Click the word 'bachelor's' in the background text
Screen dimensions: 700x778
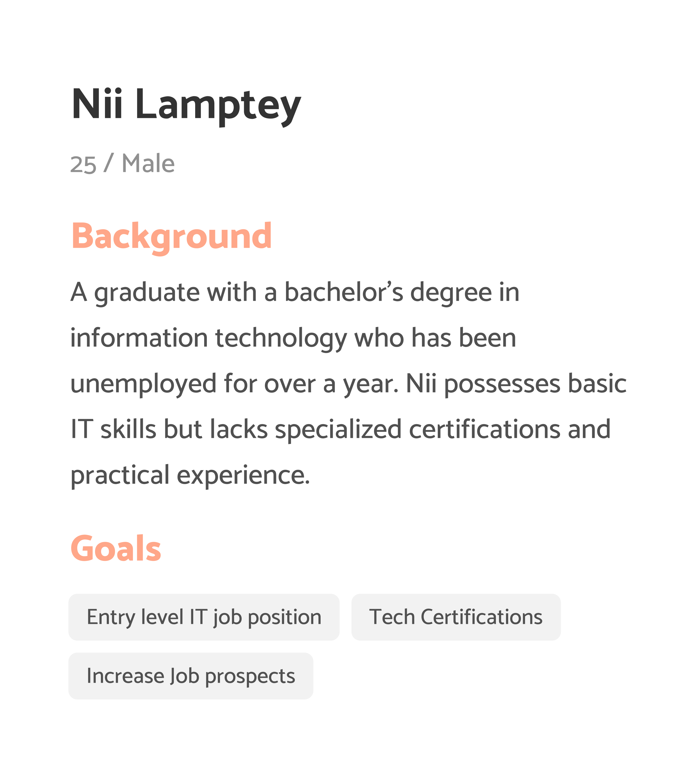(343, 292)
